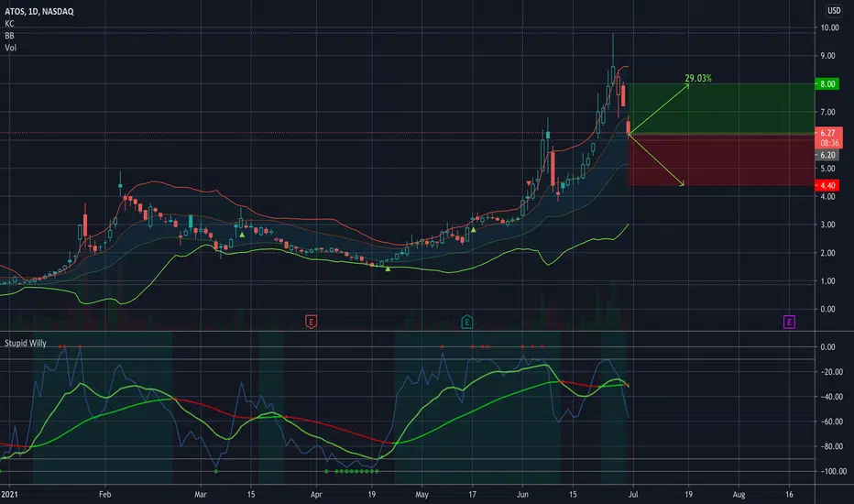The image size is (854, 504).
Task: Click the Jul date axis label
Action: pyautogui.click(x=633, y=495)
